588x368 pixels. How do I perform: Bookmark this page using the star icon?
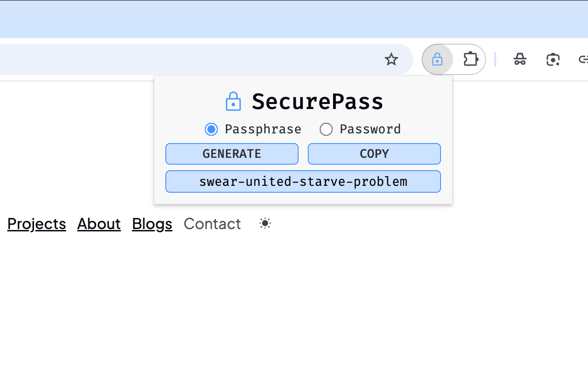point(391,59)
